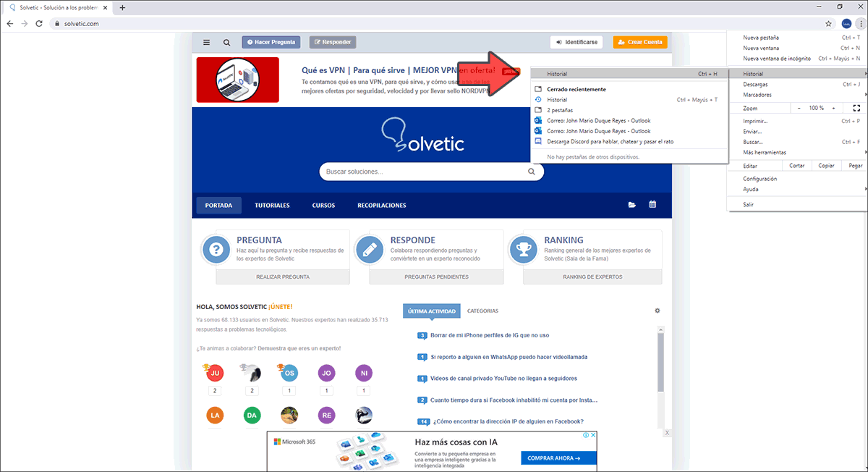The height and width of the screenshot is (472, 868).
Task: Decrease zoom with the minus button
Action: pos(799,108)
